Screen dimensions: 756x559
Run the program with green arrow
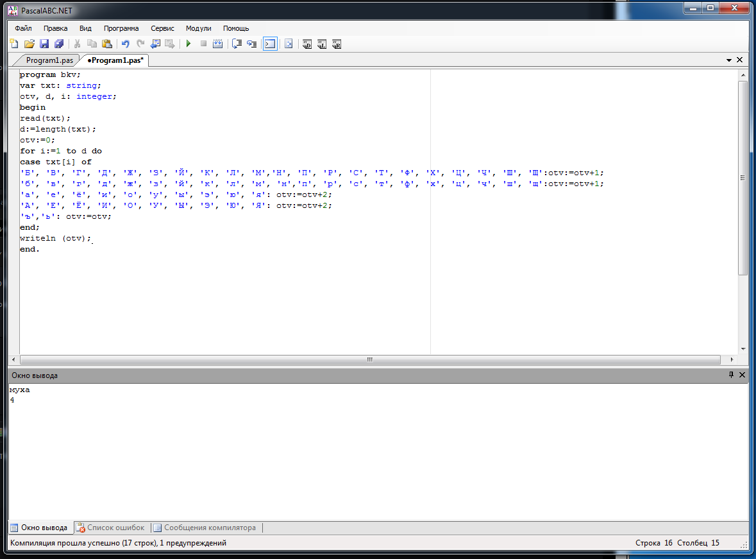click(x=189, y=44)
